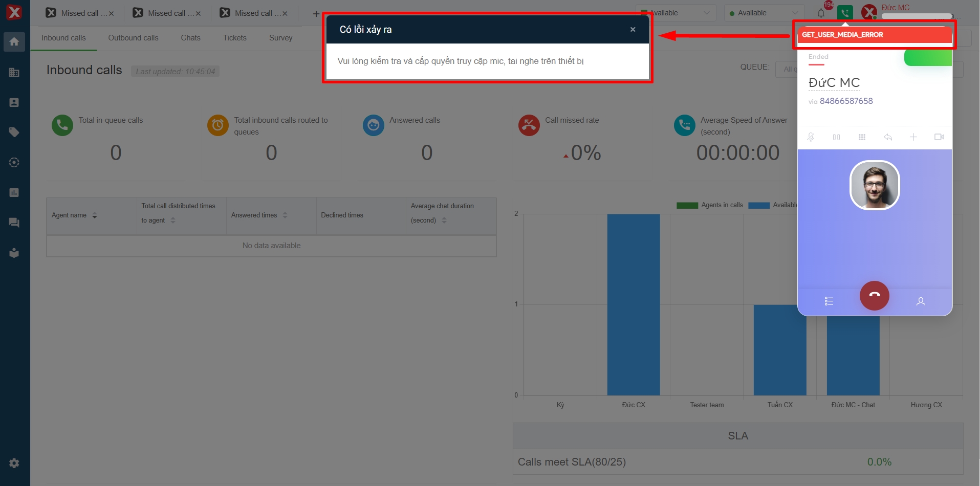Open the settings gear in sidebar
The height and width of the screenshot is (486, 980).
coord(14,463)
